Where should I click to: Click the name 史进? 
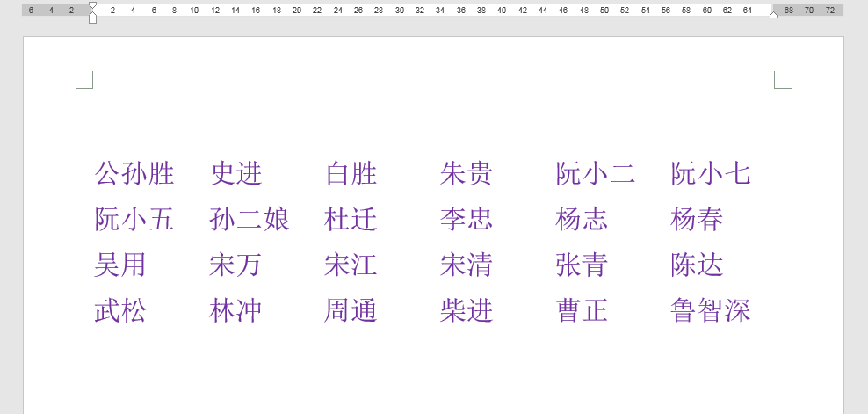pyautogui.click(x=235, y=173)
